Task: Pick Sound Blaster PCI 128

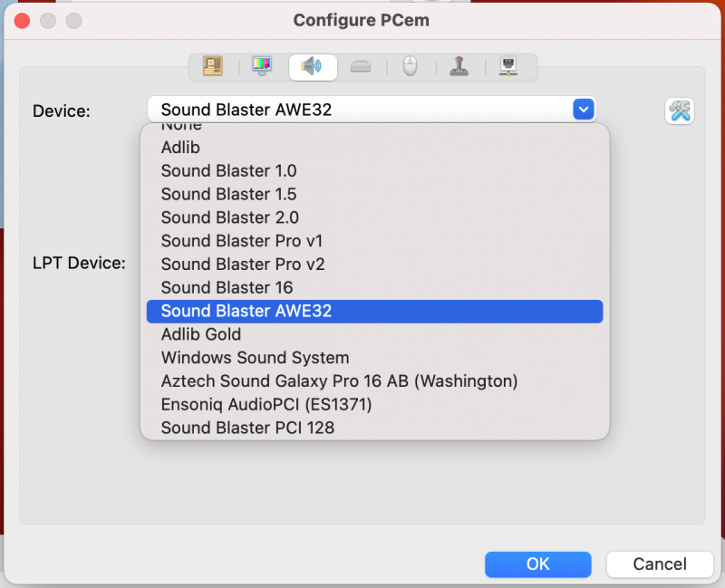Action: (x=247, y=428)
